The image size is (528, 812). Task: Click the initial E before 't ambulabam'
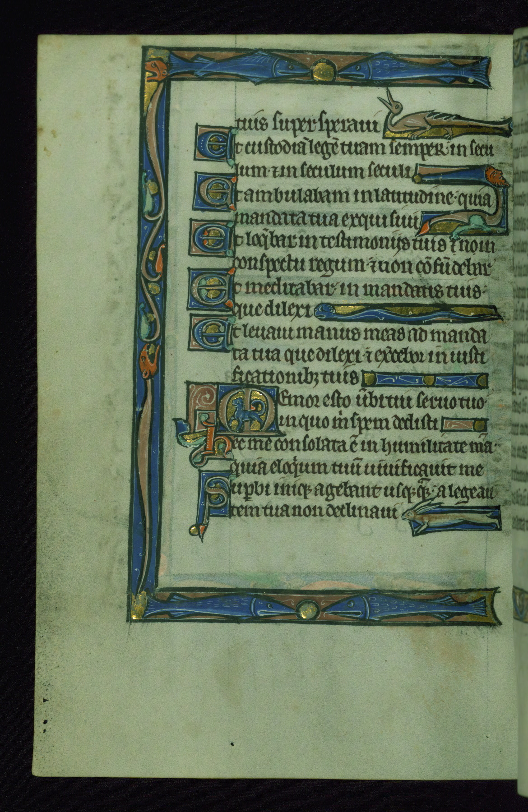pyautogui.click(x=212, y=195)
